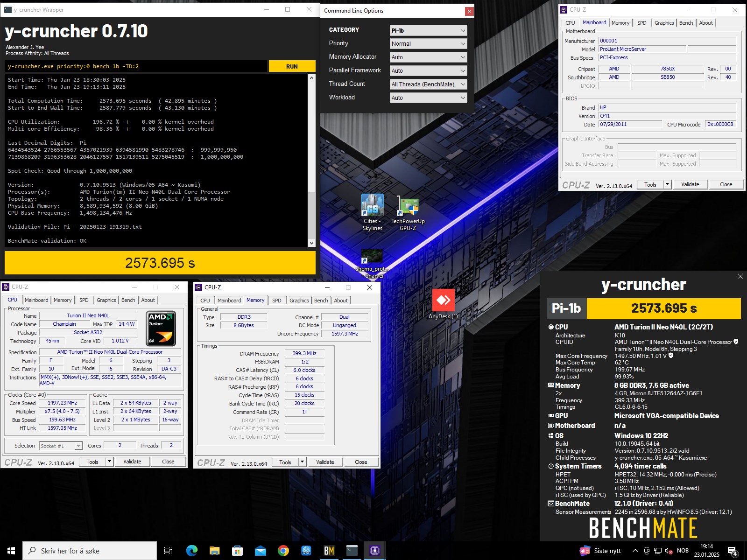Select the shema_prot desktop shortcut
The image size is (747, 560).
(373, 264)
